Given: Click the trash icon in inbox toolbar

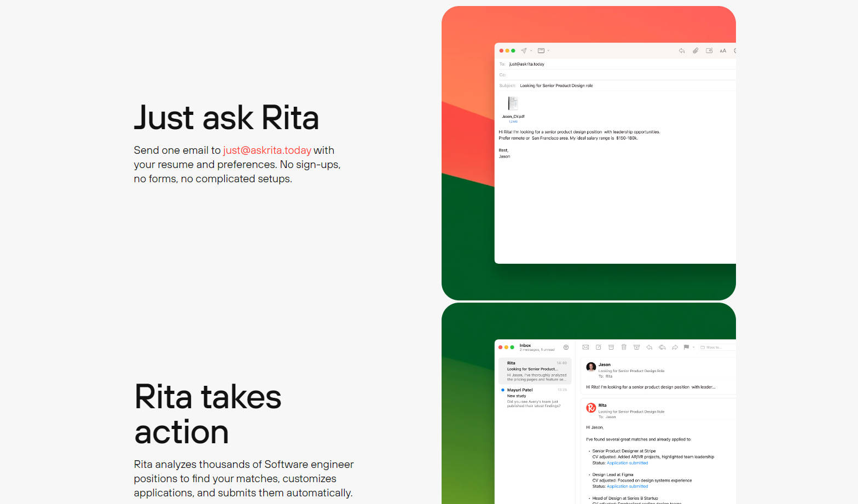Looking at the screenshot, I should coord(624,347).
